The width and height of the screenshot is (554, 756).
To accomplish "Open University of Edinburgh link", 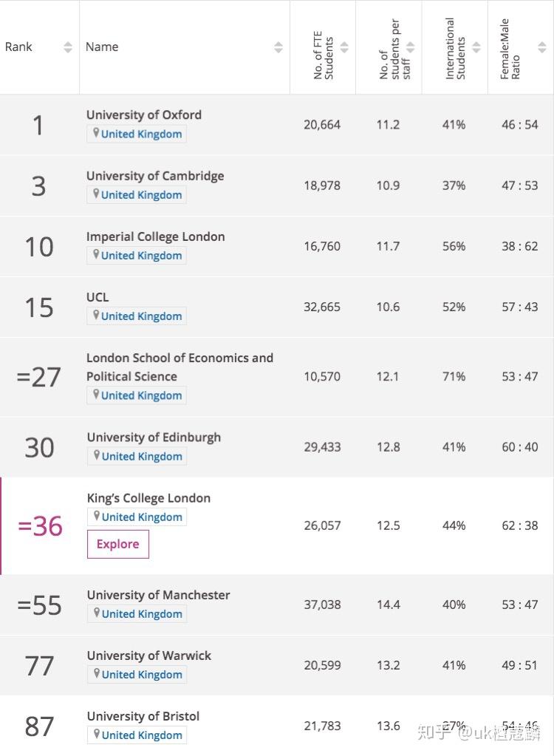I will [154, 437].
